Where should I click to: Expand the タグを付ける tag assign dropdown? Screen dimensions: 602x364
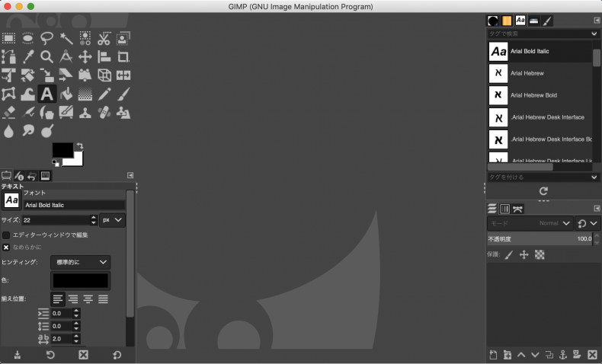tap(594, 177)
